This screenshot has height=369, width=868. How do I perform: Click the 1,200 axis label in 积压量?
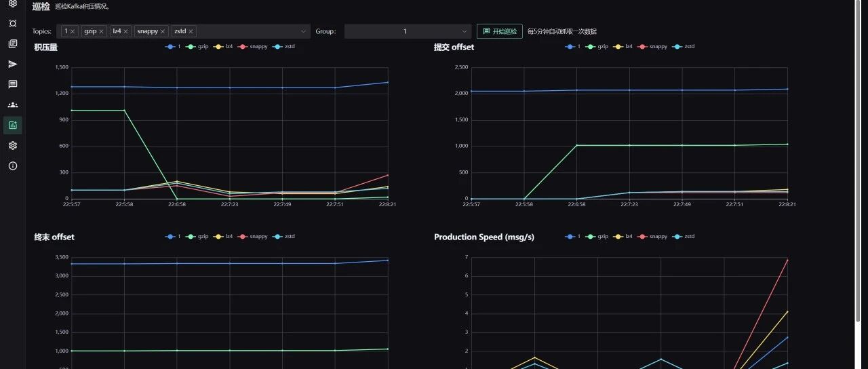(61, 93)
